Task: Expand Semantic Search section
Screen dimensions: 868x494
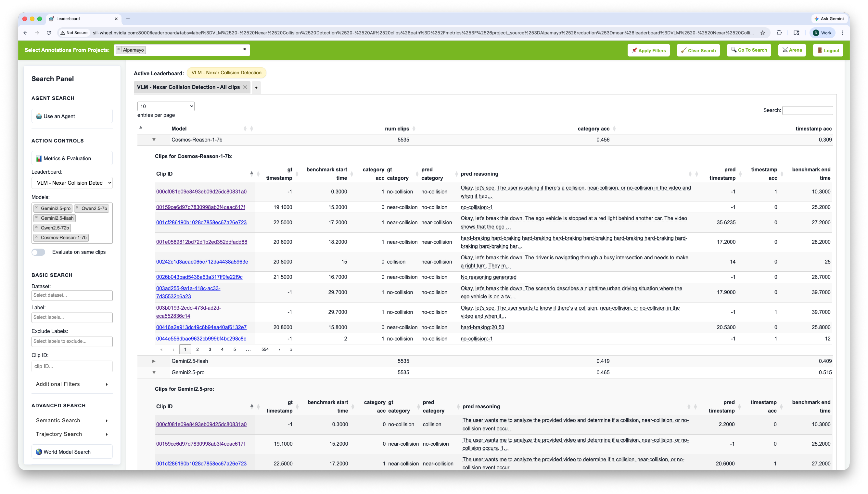Action: point(72,420)
